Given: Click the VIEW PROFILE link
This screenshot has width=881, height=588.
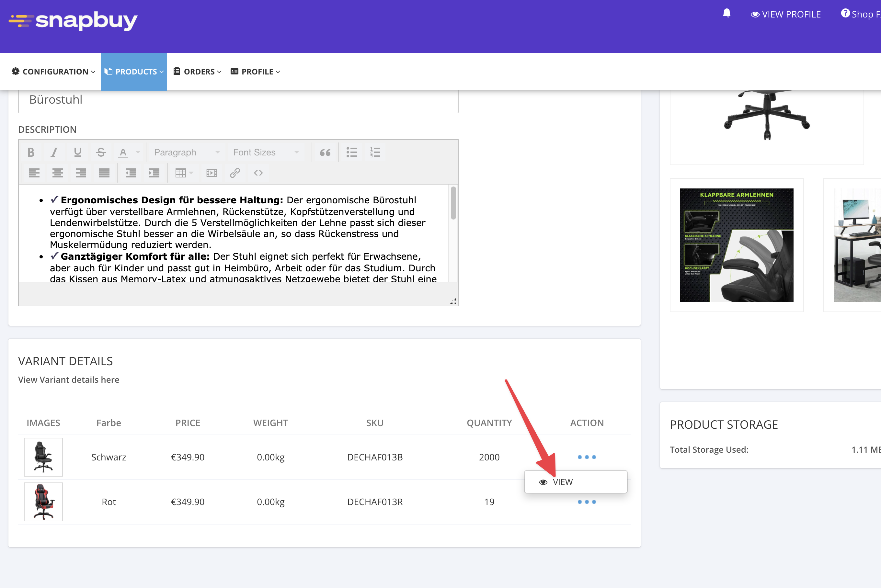Looking at the screenshot, I should pos(785,14).
